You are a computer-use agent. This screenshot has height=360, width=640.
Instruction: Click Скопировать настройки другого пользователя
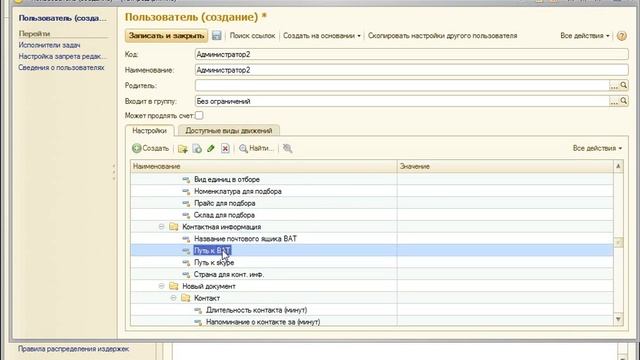click(442, 36)
